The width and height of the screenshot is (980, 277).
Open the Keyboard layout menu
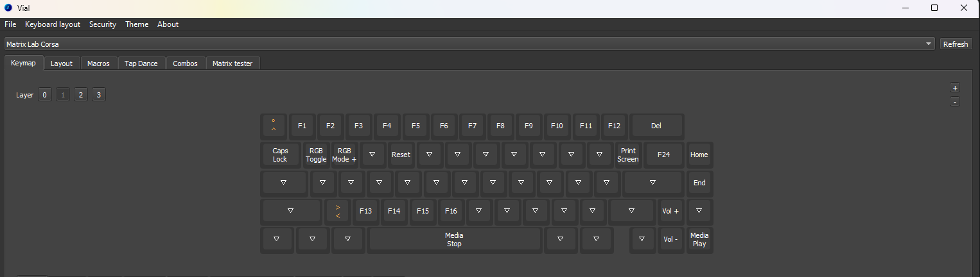(x=53, y=24)
